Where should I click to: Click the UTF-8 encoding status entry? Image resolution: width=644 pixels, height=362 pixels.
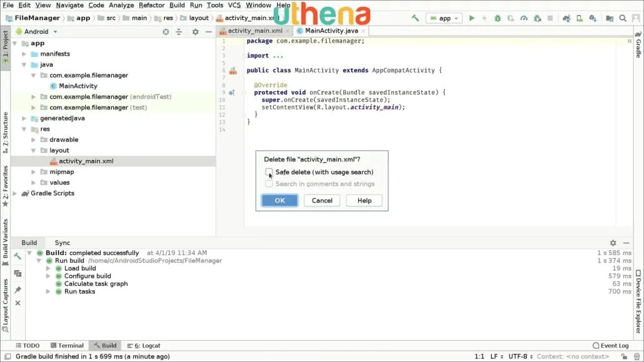click(x=520, y=356)
